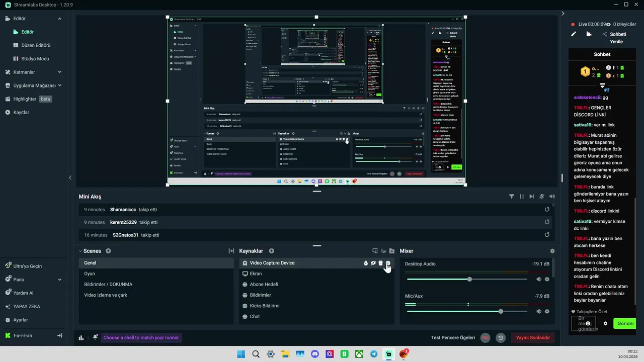Expand Uygulama Mağazası sidebar section
Image resolution: width=644 pixels, height=362 pixels.
(59, 85)
